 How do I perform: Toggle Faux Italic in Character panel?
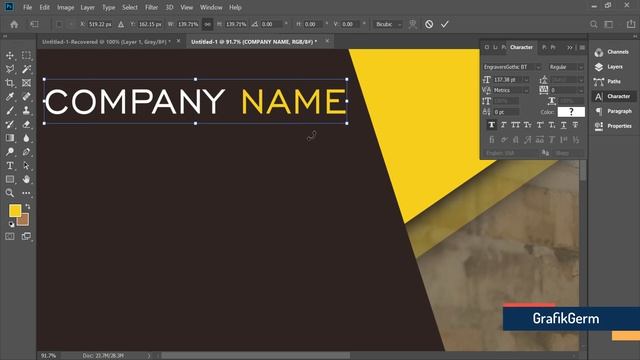click(x=504, y=125)
